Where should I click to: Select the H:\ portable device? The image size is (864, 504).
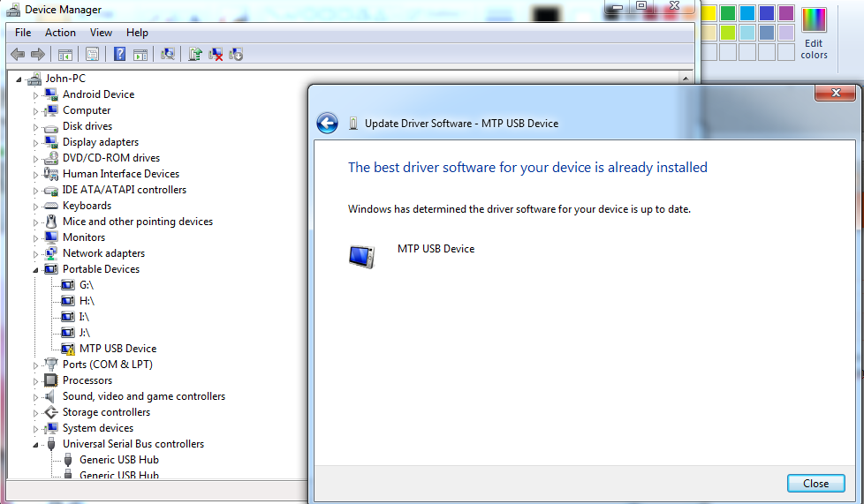click(87, 301)
